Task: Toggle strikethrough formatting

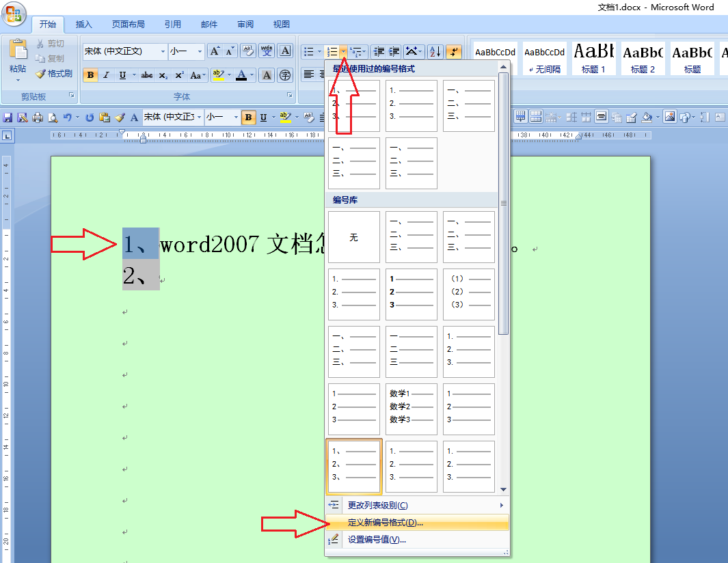Action: [146, 74]
